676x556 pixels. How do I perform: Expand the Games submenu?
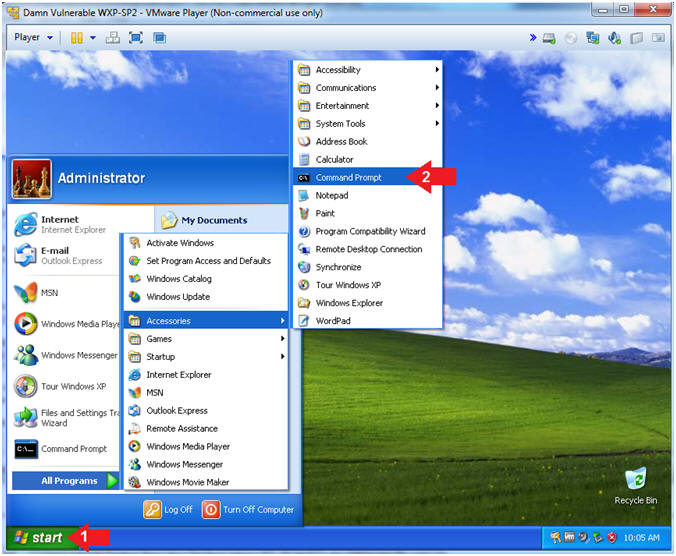point(206,339)
